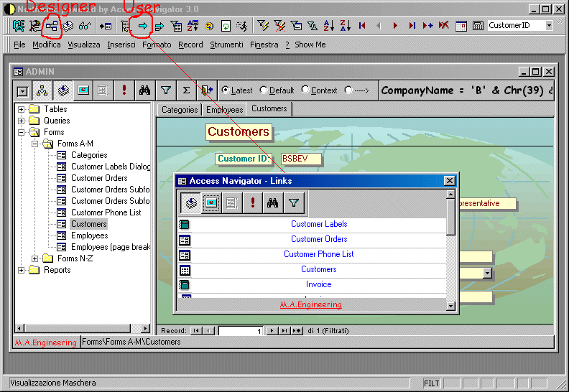Click the sigma totals icon in the ADMIN toolbar
This screenshot has width=569, height=392.
186,90
